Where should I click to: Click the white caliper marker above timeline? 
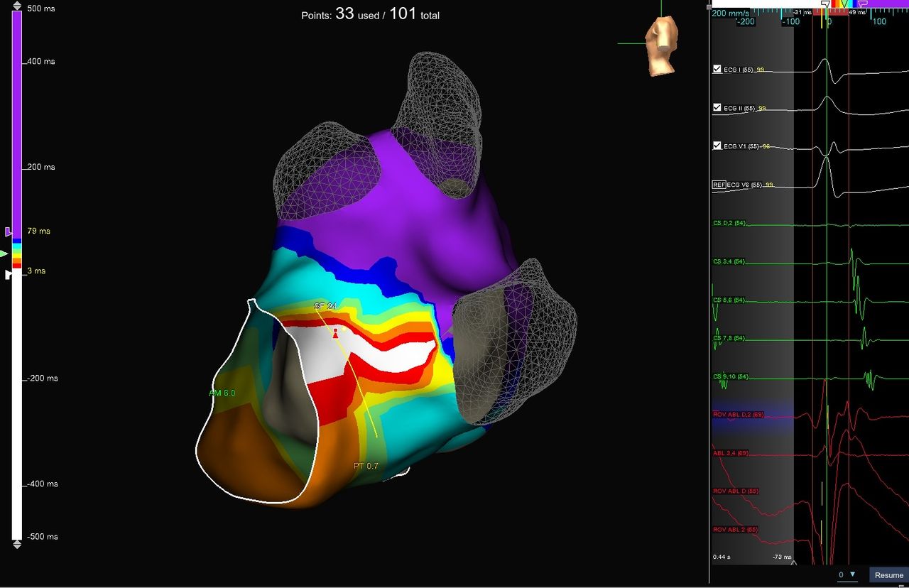coord(824,4)
